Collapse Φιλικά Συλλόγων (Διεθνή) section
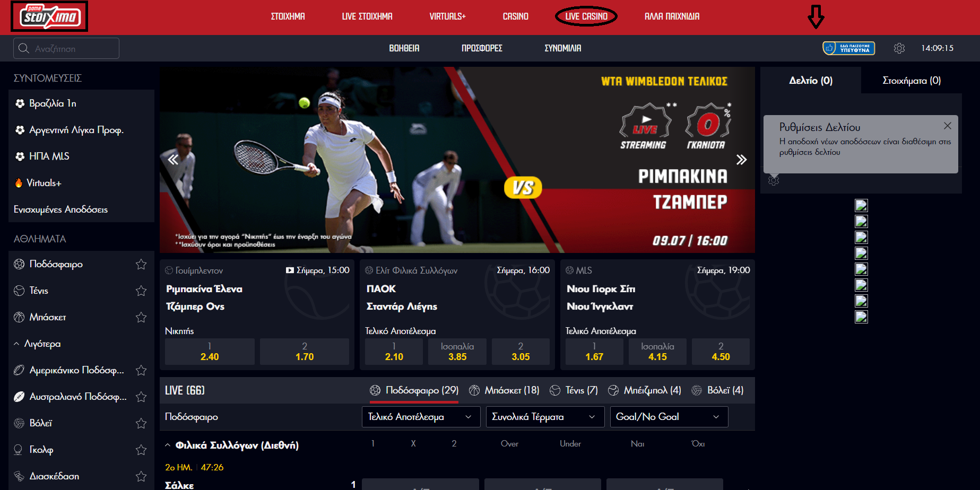The width and height of the screenshot is (980, 490). 168,445
